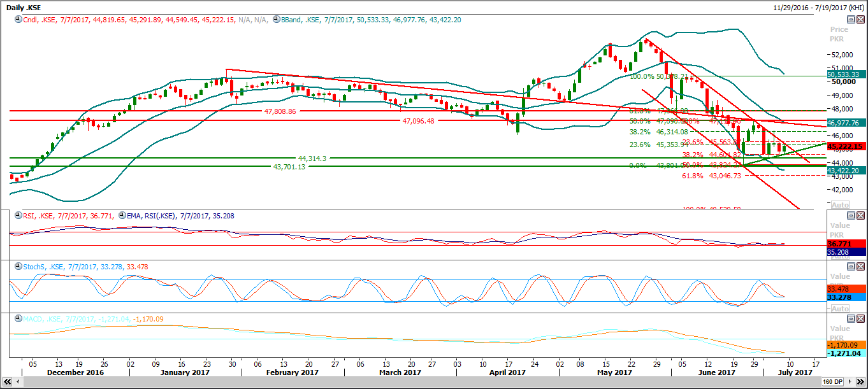This screenshot has height=389, width=868.
Task: Click the clock icon beside StochS legend
Action: click(18, 266)
